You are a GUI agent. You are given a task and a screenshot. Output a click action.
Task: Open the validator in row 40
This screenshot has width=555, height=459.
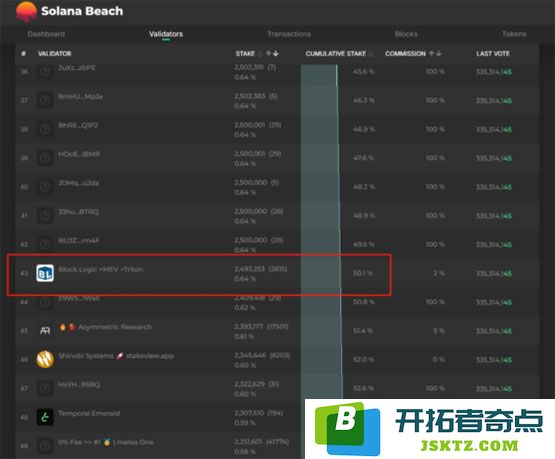coord(79,183)
